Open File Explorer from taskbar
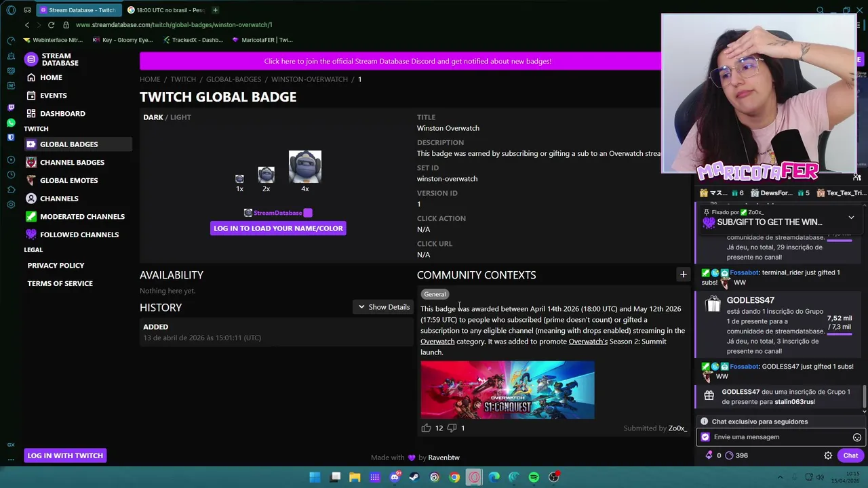Screen dimensions: 868x488 point(355,477)
